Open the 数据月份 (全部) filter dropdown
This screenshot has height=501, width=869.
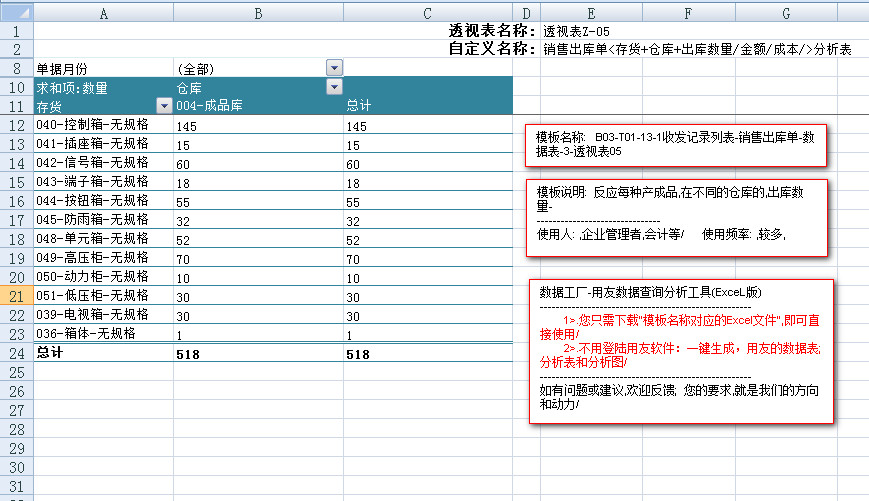tap(334, 68)
